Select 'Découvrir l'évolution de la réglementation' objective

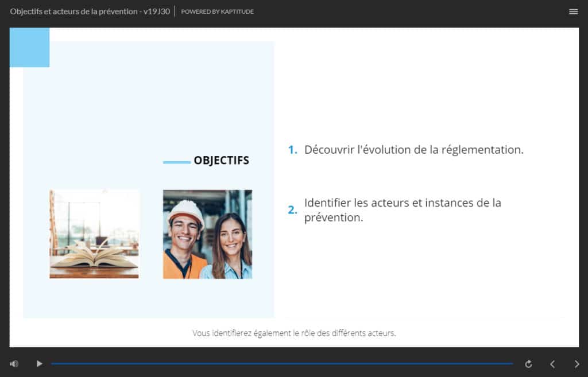point(413,150)
